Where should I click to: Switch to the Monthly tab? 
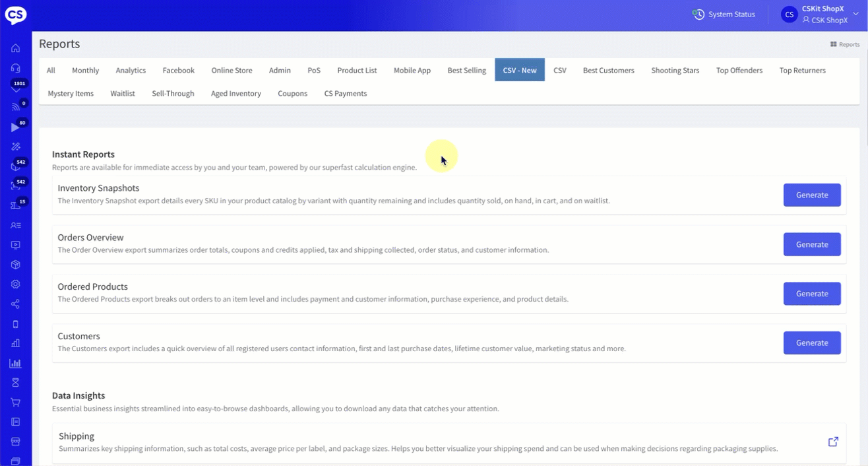pyautogui.click(x=85, y=70)
